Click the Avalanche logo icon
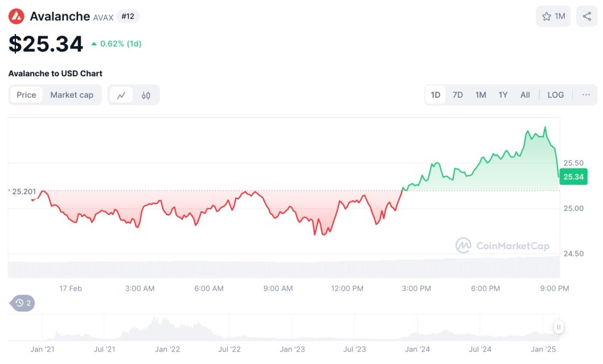 coord(17,17)
